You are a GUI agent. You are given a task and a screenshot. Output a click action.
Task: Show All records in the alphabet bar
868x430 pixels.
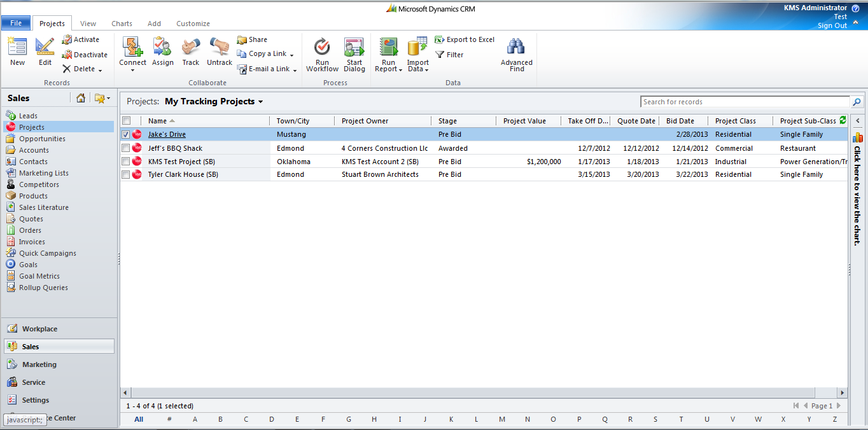[x=139, y=419]
